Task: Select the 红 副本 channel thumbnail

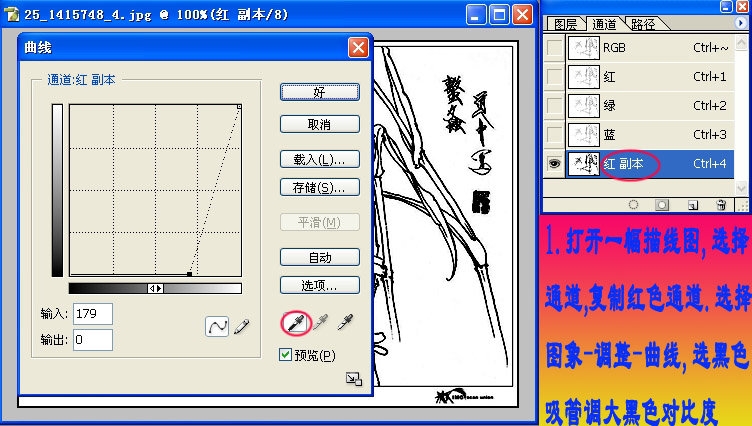Action: [584, 164]
